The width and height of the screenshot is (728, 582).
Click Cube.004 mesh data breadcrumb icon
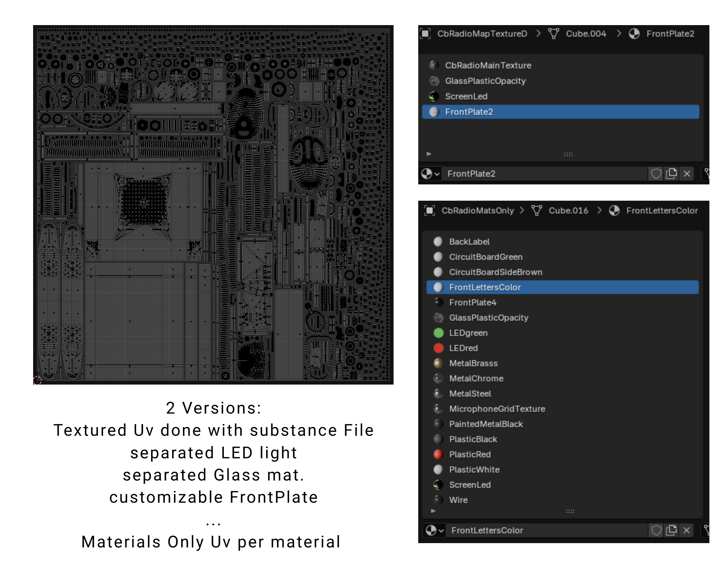(553, 34)
